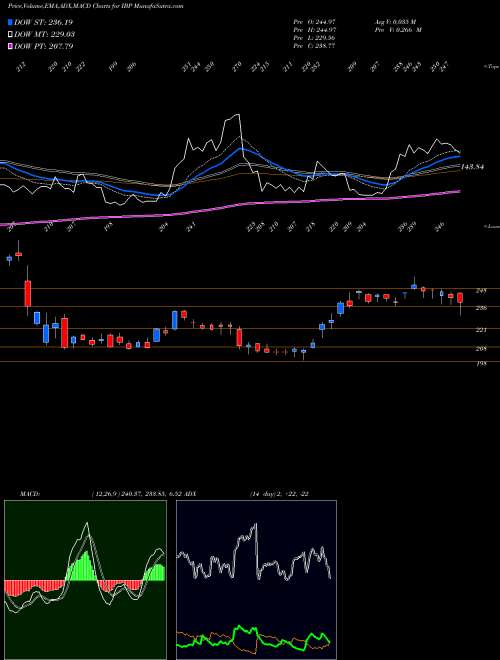Click the pink DOW PT legend swatch
The height and width of the screenshot is (660, 500).
[11, 46]
